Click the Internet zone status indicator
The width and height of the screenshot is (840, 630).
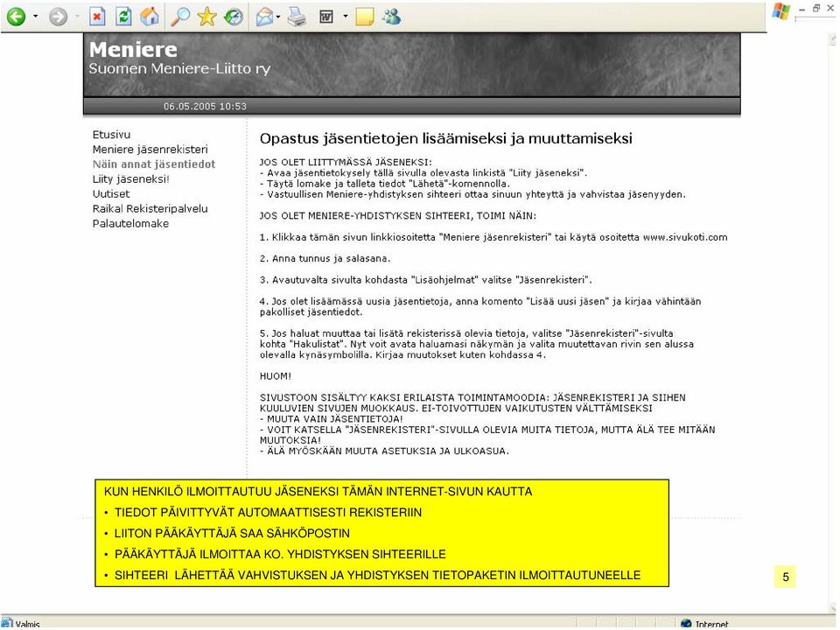705,624
